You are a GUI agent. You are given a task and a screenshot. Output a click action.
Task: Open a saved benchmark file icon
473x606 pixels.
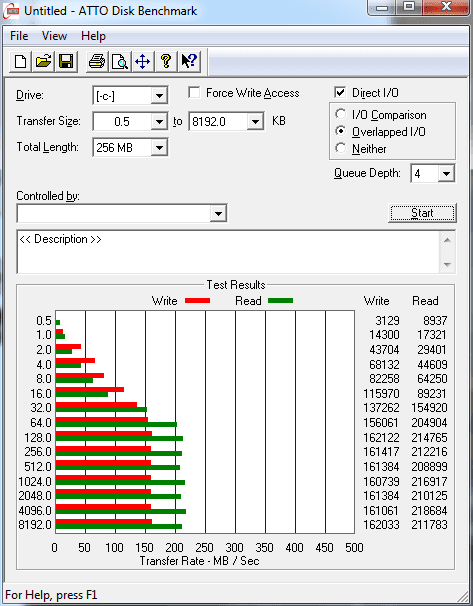coord(44,61)
